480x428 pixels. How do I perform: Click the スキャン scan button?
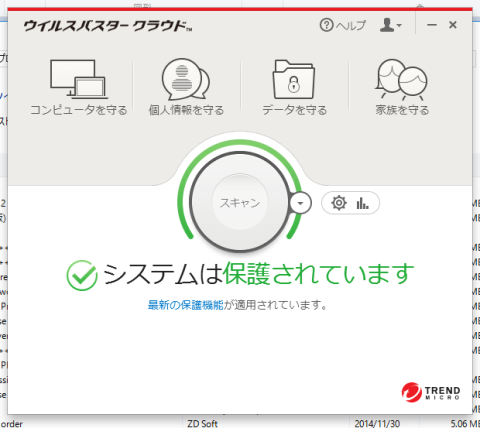pyautogui.click(x=240, y=202)
